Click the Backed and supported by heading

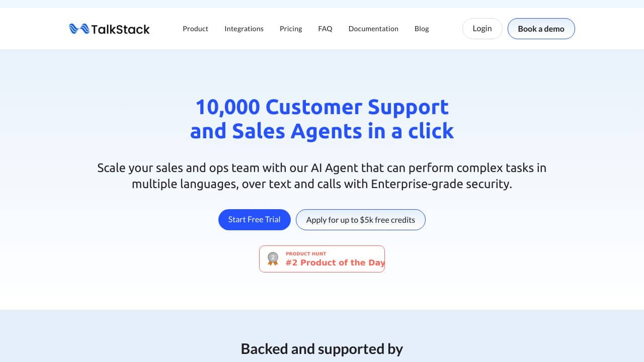[x=322, y=348]
